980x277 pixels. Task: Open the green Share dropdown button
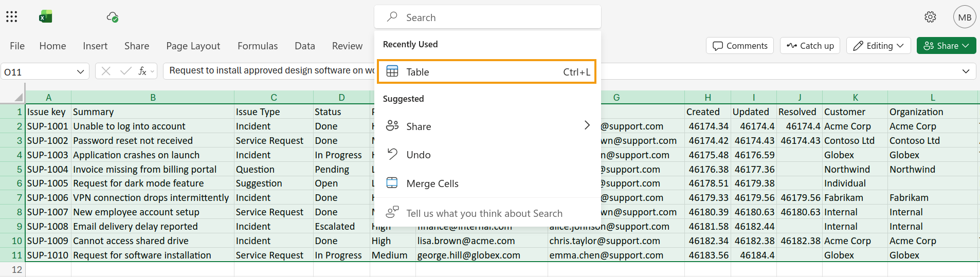pyautogui.click(x=946, y=46)
